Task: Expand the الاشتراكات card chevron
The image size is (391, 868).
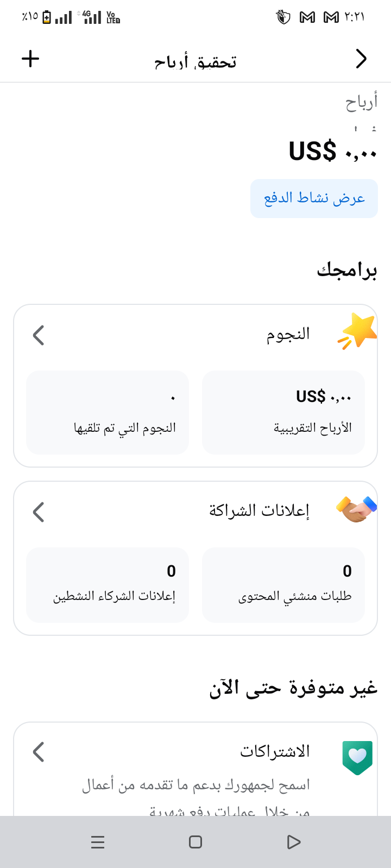Action: point(39,752)
